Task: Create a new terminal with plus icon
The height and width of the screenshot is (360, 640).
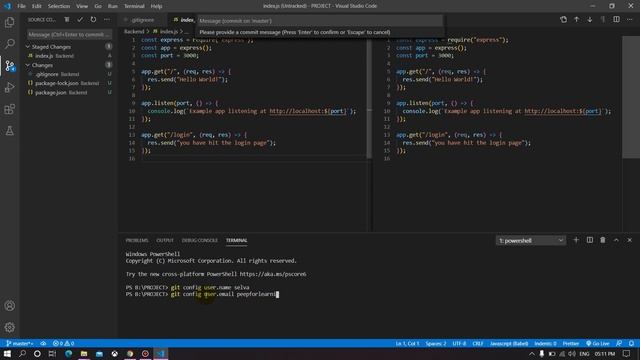Action: pyautogui.click(x=576, y=240)
